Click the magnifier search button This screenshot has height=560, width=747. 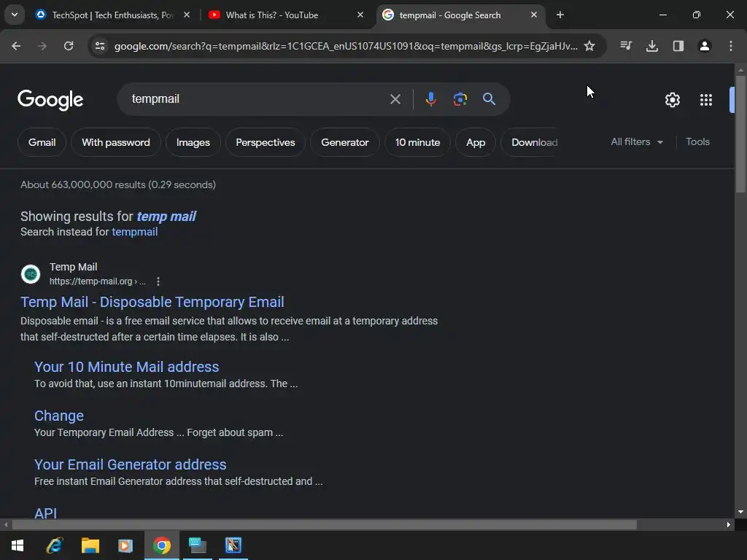point(489,99)
